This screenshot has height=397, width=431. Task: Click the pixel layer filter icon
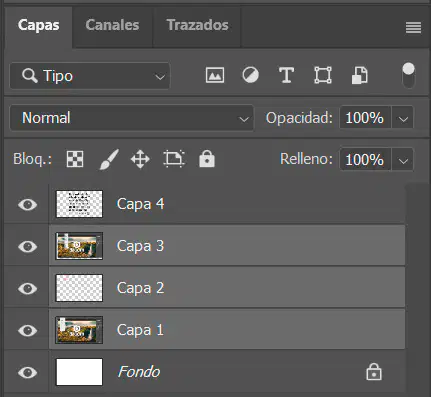point(215,75)
